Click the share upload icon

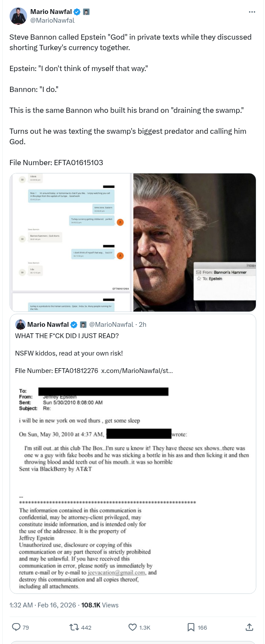pos(249,627)
